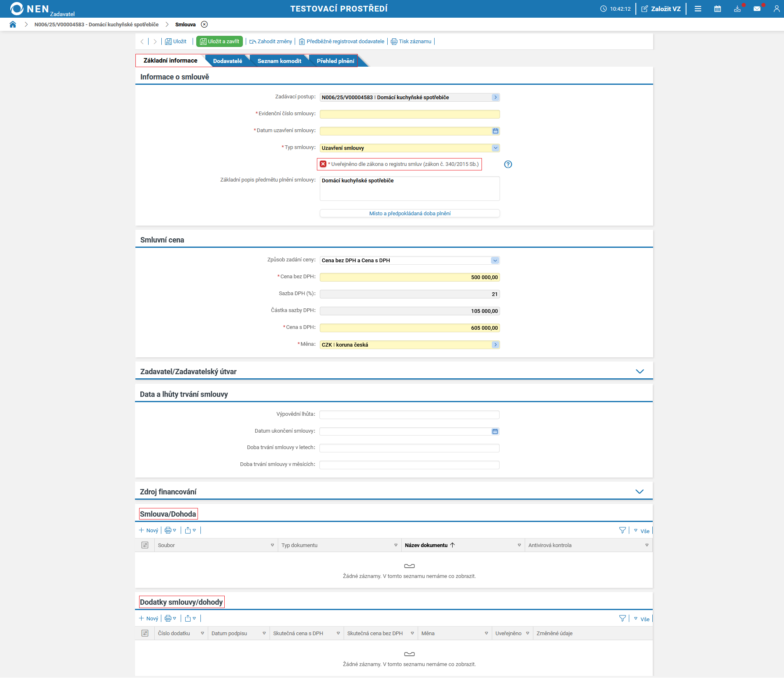Viewport: 784px width, 678px height.
Task: Click Založit VZ in header
Action: [x=661, y=9]
